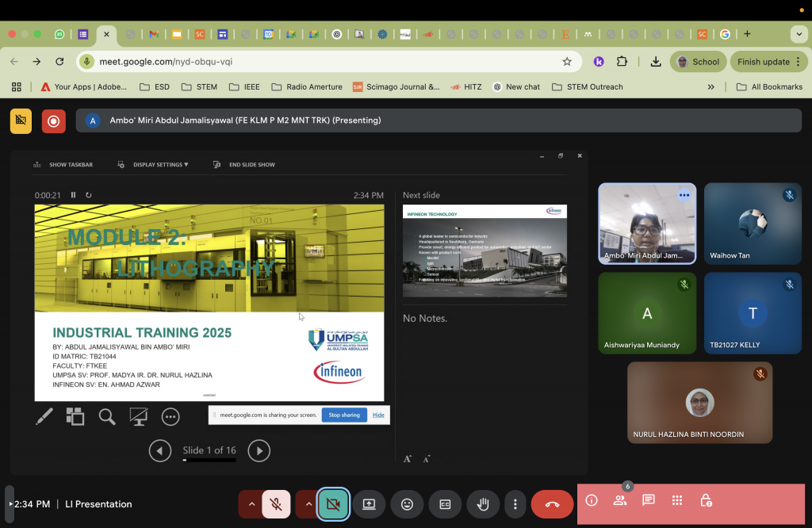Open the STEM bookmark folder
This screenshot has height=528, width=812.
tap(199, 87)
